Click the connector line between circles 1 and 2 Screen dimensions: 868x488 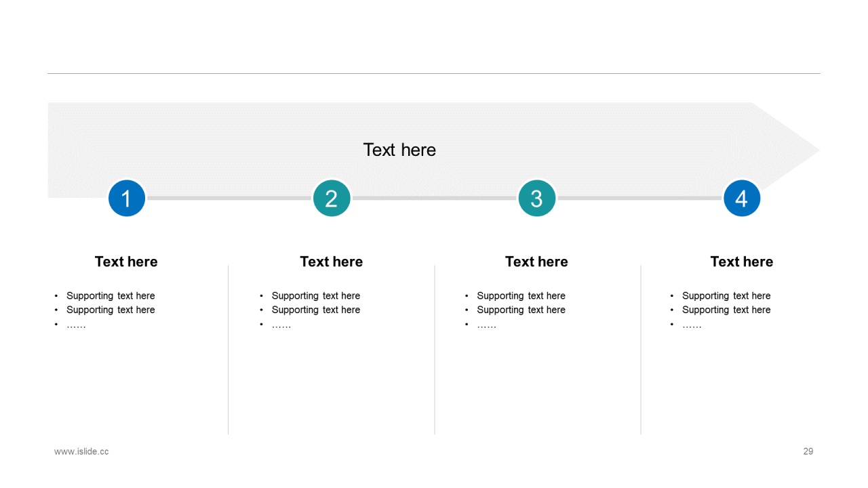coord(229,198)
